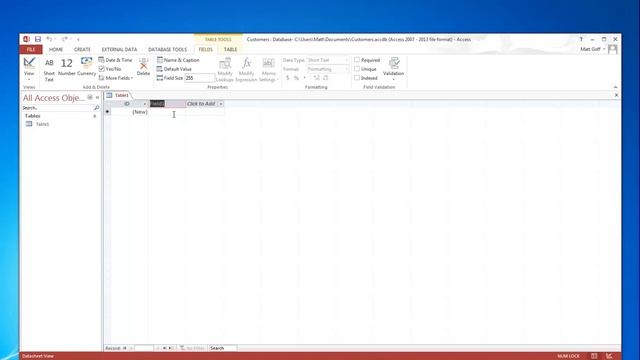Open the Help question mark
Screen dimensions: 640x360
(x=581, y=39)
